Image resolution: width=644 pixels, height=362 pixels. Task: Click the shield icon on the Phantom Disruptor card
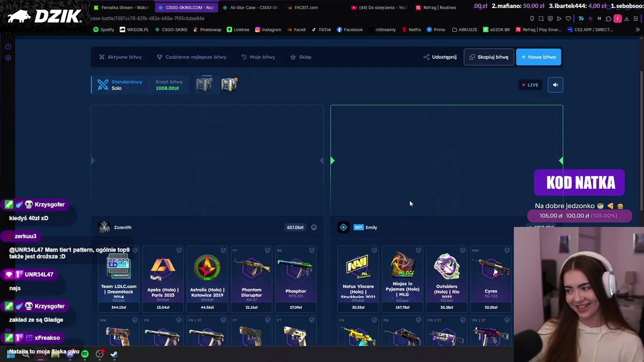click(x=268, y=250)
